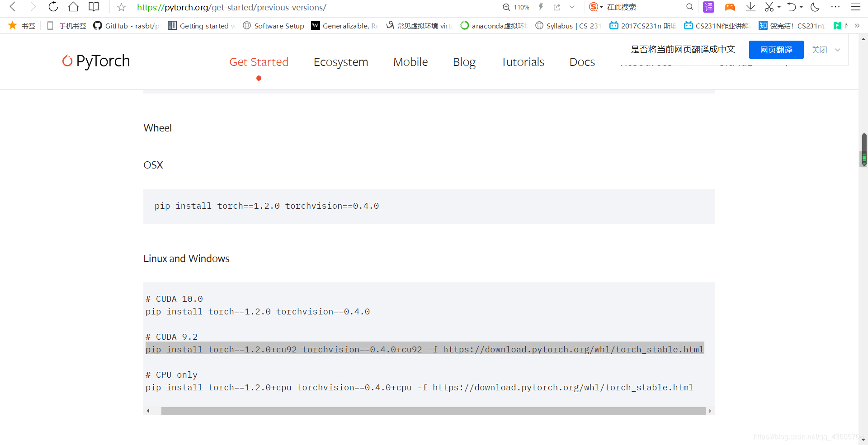Screen dimensions: 868x445
Task: Reload the page with refresh icon
Action: [53, 7]
